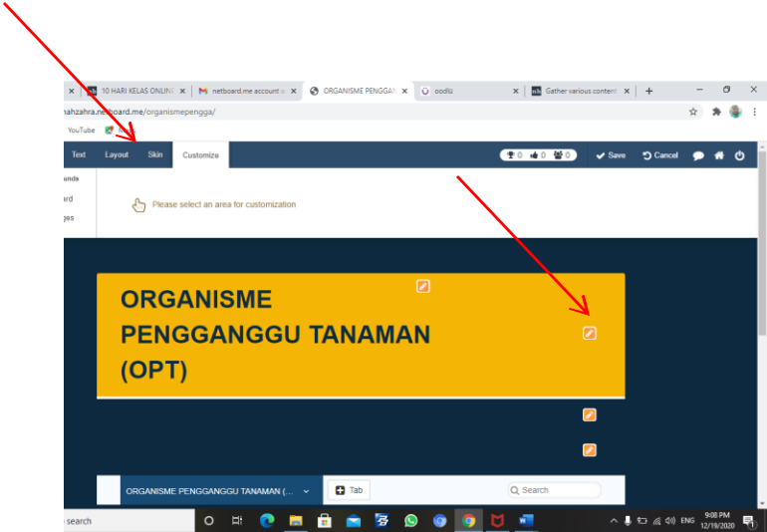767x532 pixels.
Task: Open WhatsApp from the Windows taskbar
Action: click(x=410, y=520)
